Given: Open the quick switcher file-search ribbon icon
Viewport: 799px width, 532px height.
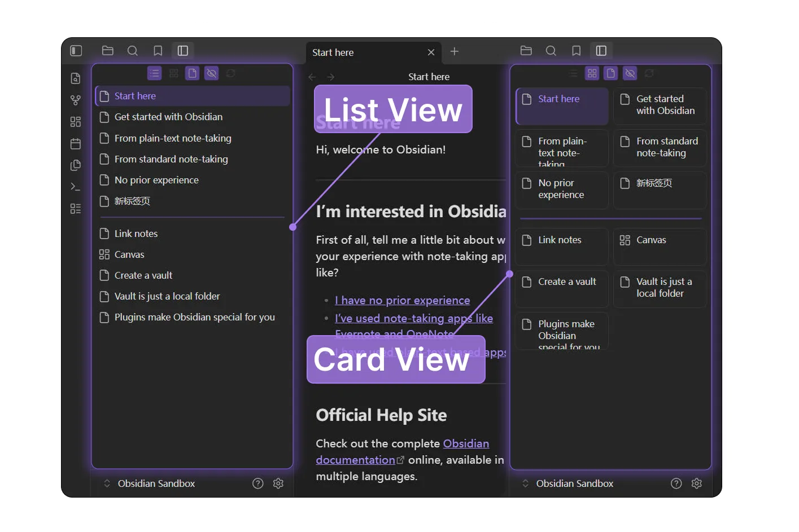Looking at the screenshot, I should 76,78.
